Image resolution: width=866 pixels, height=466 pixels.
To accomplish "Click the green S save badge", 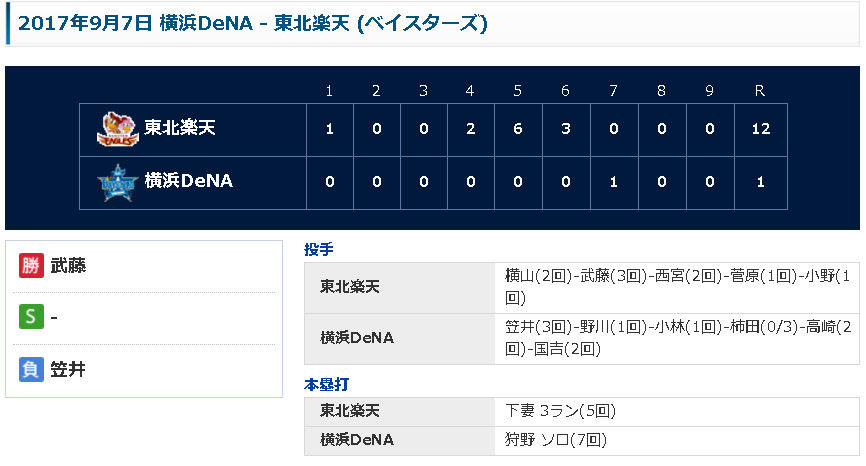I will tap(30, 317).
